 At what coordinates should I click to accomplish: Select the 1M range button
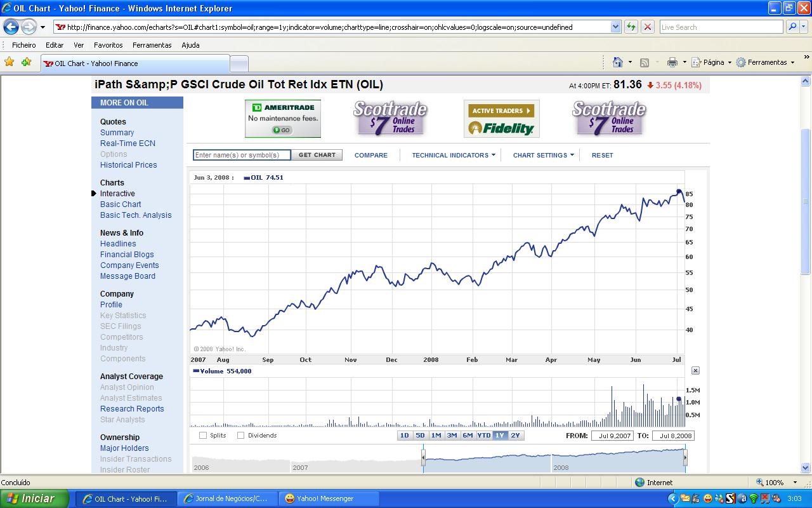point(436,436)
